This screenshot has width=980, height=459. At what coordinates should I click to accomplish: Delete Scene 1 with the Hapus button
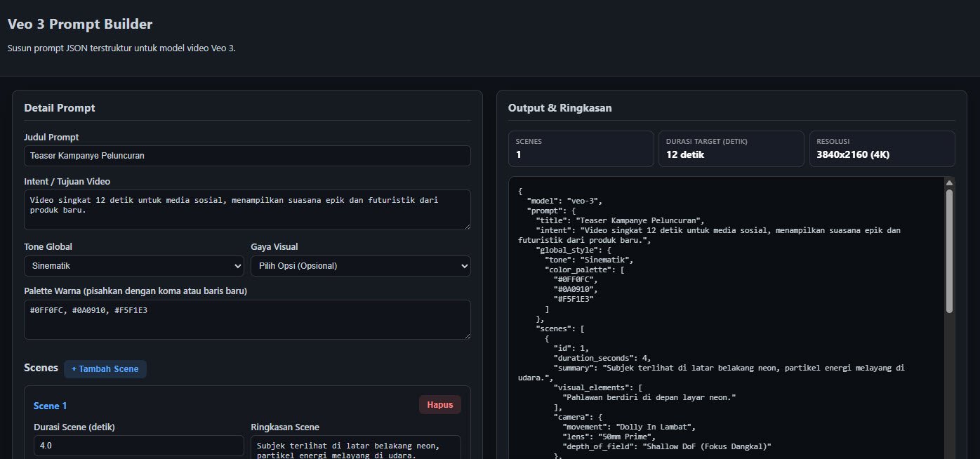440,405
